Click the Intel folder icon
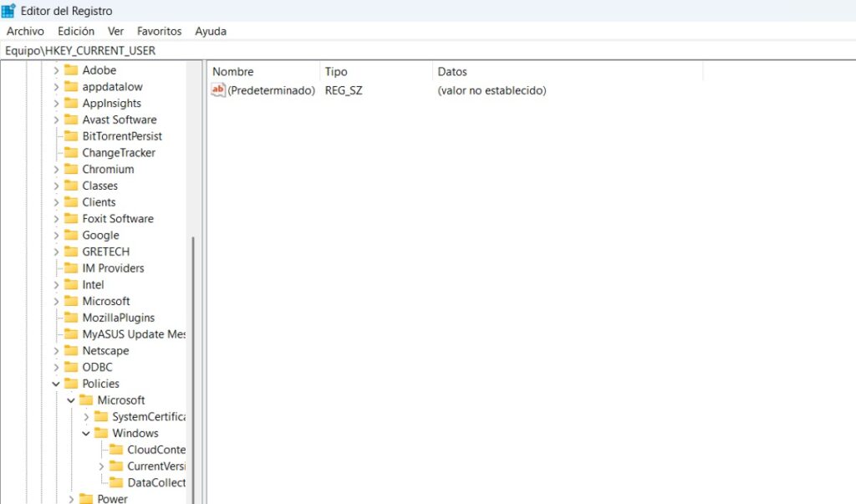The image size is (856, 504). pyautogui.click(x=70, y=284)
